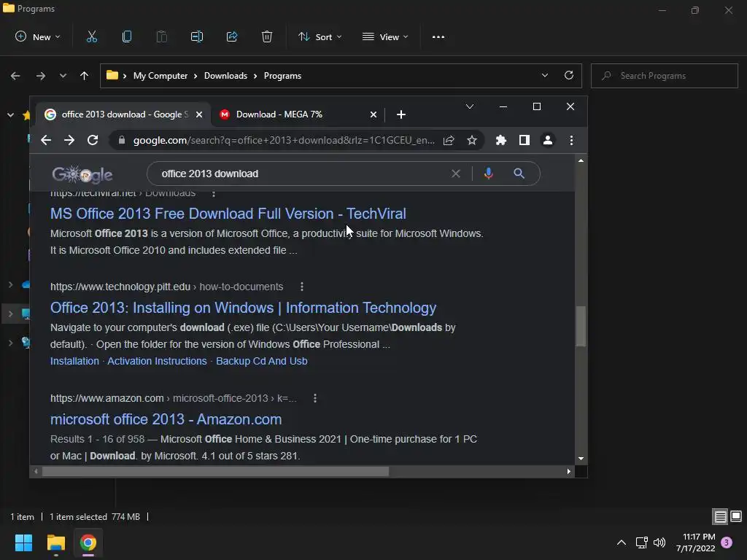747x560 pixels.
Task: Clear the Google search box
Action: tap(456, 174)
